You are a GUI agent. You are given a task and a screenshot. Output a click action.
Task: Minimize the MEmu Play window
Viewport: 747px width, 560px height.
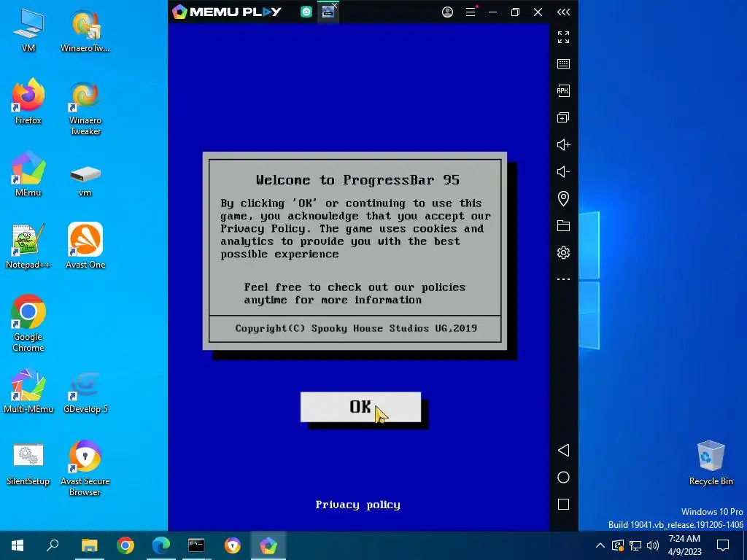(x=493, y=12)
